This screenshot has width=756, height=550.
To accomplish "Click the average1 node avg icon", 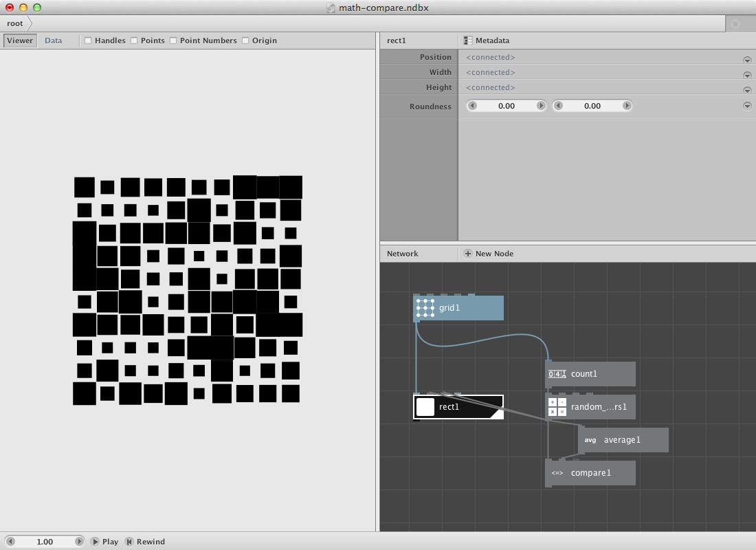I will 590,440.
